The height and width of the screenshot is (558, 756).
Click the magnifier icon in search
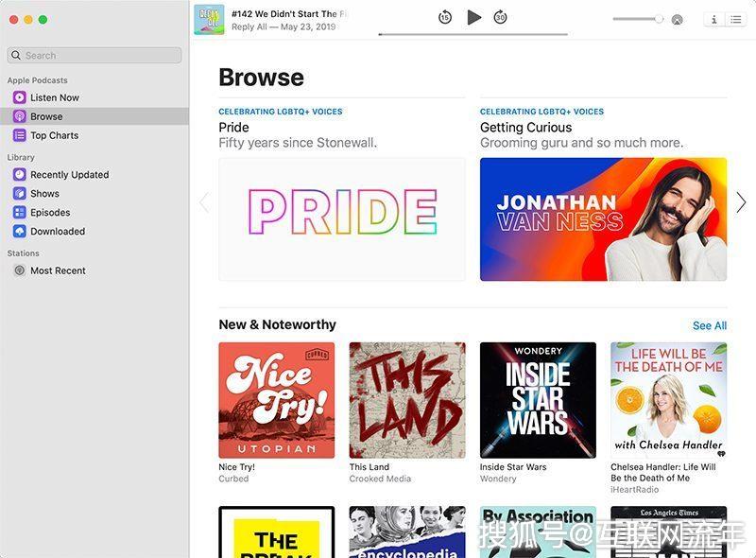(16, 55)
